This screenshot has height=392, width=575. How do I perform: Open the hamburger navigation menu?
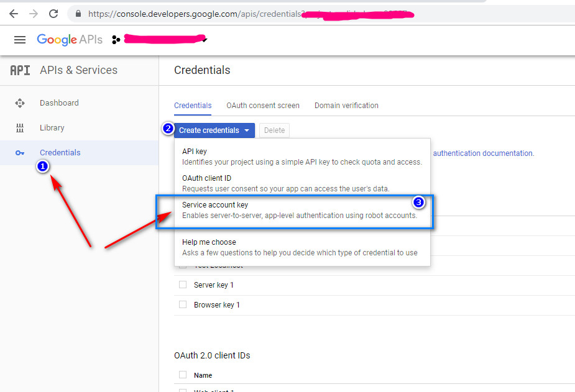click(20, 40)
